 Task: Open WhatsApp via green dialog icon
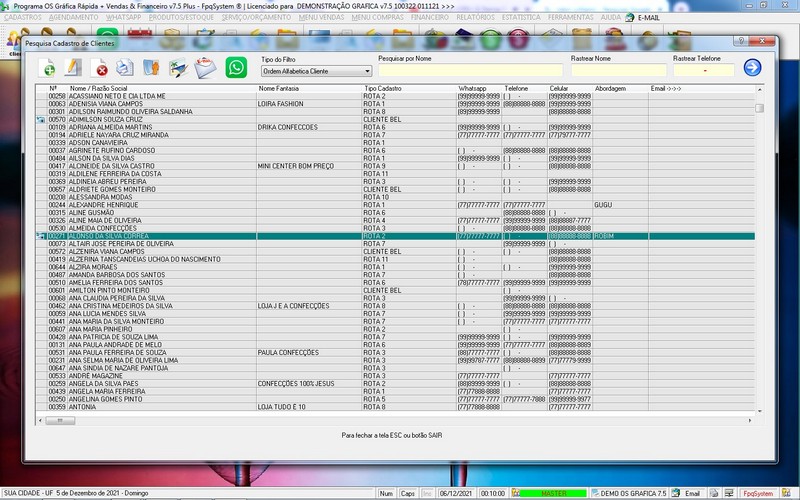236,67
